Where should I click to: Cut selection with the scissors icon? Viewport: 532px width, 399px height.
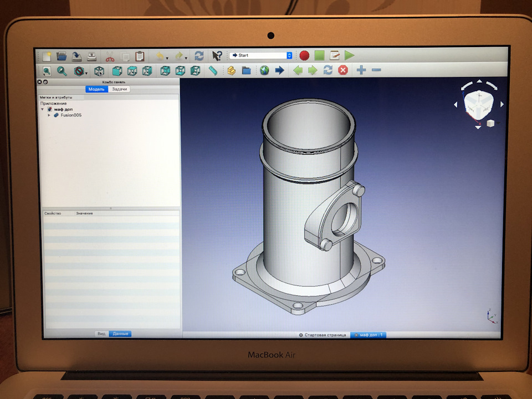[x=110, y=57]
